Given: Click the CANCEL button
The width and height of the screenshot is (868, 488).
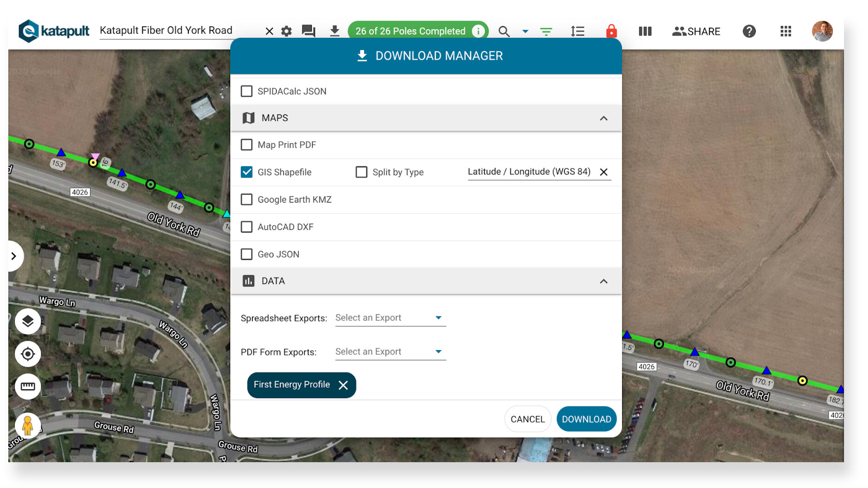Looking at the screenshot, I should click(528, 419).
